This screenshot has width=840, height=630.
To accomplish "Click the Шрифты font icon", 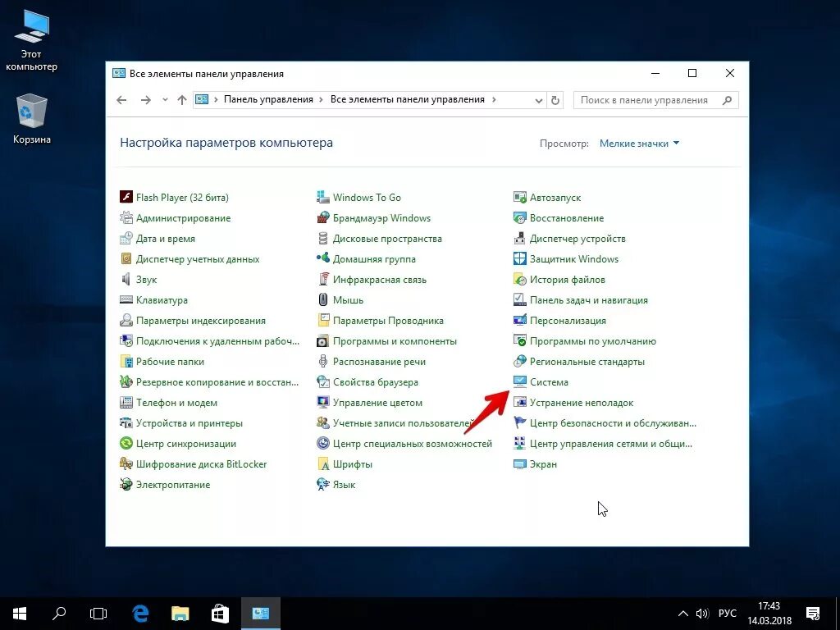I will click(323, 464).
